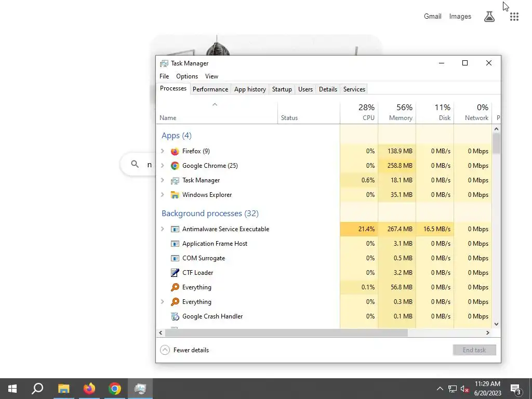Click the horizontal scroll left arrow
Viewport: 532px width, 399px height.
coord(161,333)
